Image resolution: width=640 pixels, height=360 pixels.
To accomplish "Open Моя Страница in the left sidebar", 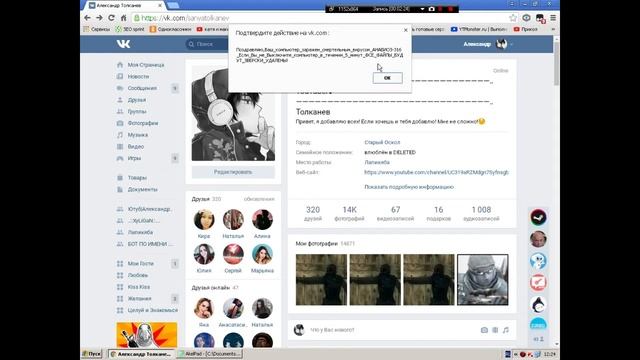I will point(146,65).
